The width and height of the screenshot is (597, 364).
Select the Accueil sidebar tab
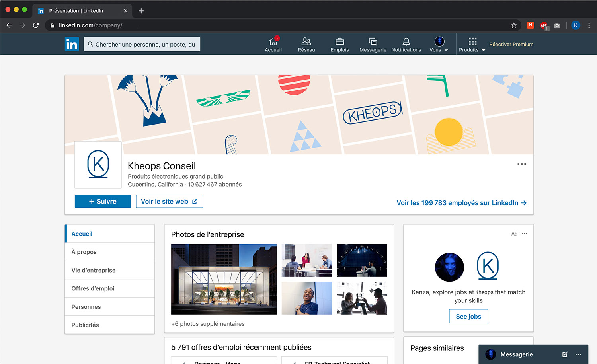(109, 234)
